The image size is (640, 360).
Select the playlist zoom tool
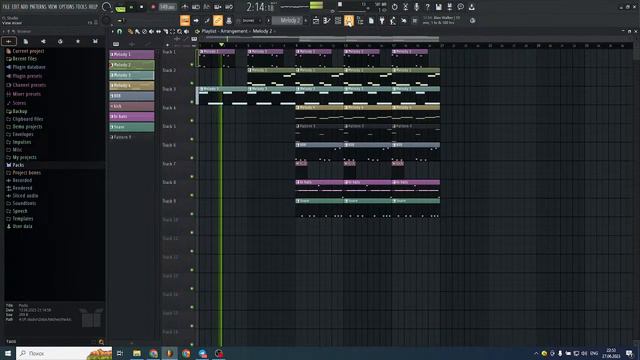(x=180, y=31)
